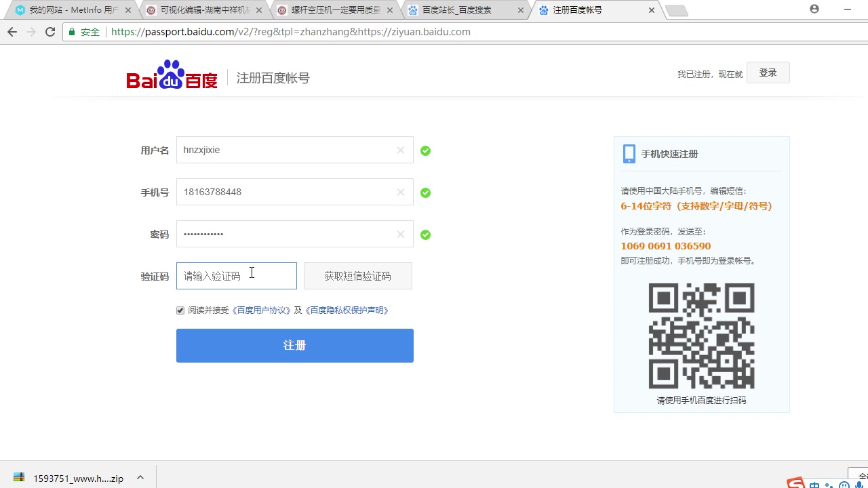Image resolution: width=868 pixels, height=488 pixels.
Task: Reload the page with refresh icon
Action: 50,32
